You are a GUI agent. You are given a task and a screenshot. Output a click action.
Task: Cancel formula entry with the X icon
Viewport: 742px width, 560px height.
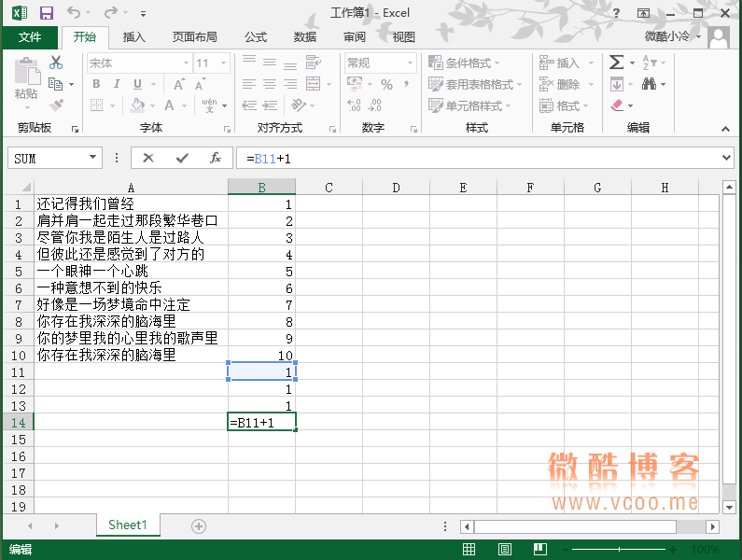click(x=148, y=158)
